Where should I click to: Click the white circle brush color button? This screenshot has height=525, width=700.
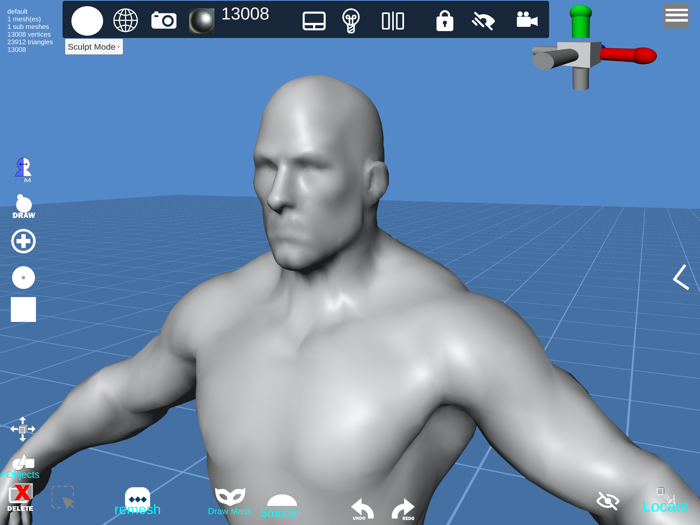tap(87, 21)
